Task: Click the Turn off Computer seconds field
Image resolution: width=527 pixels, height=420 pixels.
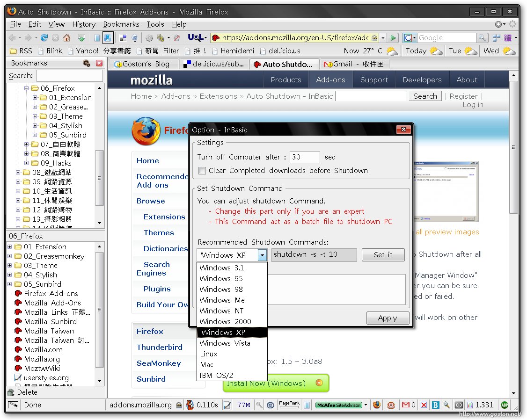Action: click(x=305, y=157)
